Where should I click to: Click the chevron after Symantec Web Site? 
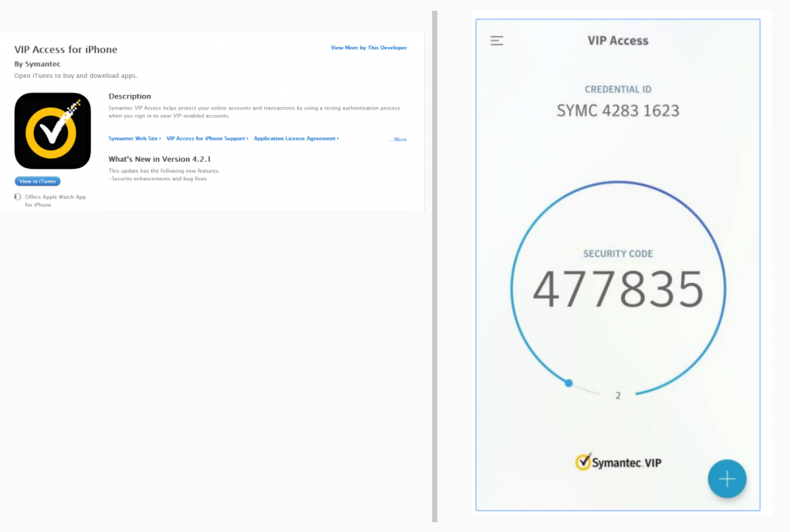click(159, 139)
